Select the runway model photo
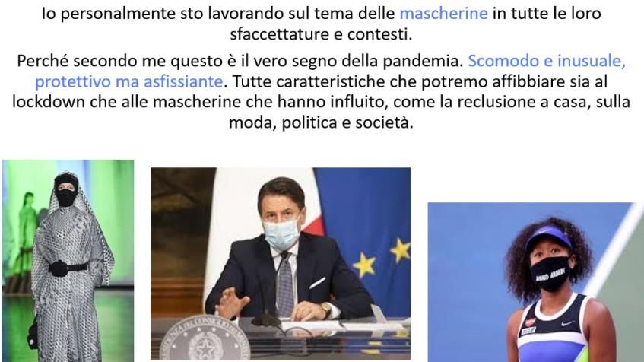The width and height of the screenshot is (644, 362). tap(68, 261)
